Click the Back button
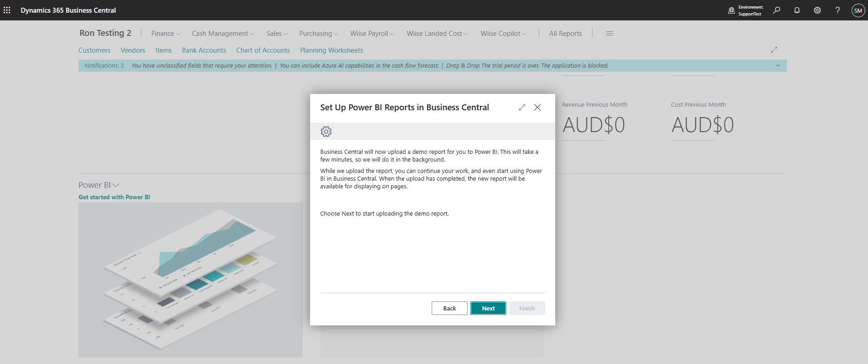 (449, 308)
